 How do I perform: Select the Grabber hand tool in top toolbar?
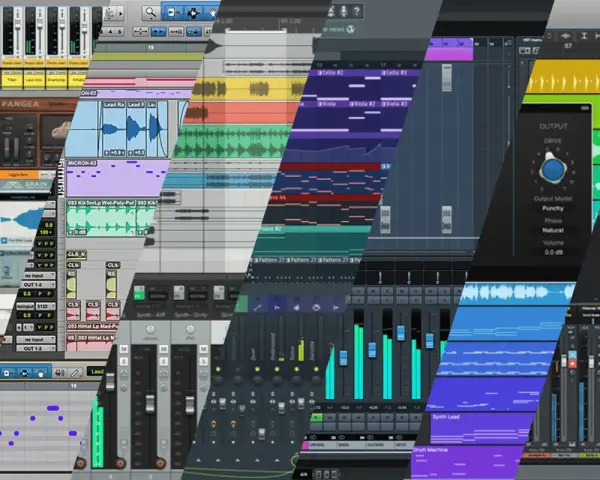[x=213, y=13]
